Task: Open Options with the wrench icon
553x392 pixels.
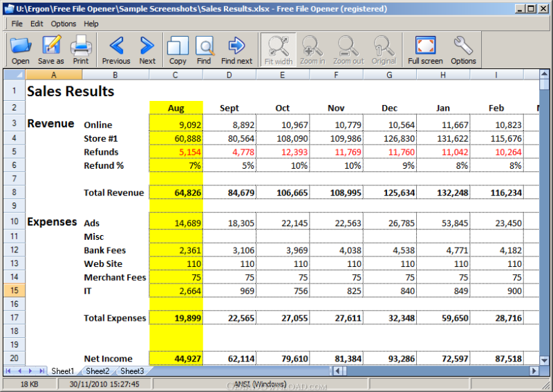Action: [463, 50]
